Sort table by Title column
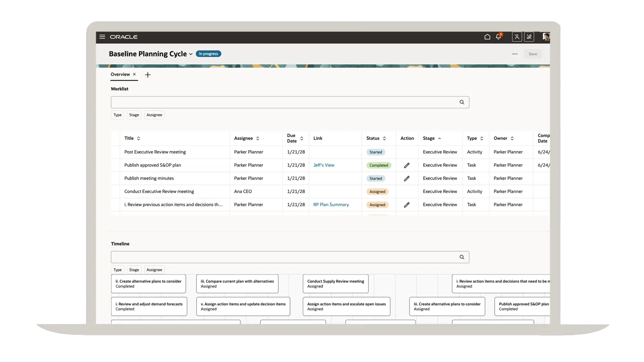Screen dimensions: 644x362 click(139, 138)
